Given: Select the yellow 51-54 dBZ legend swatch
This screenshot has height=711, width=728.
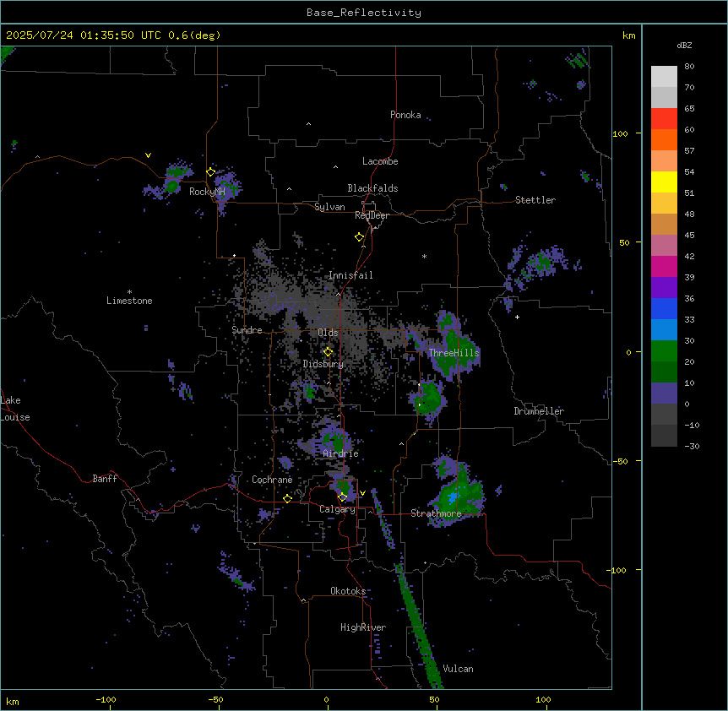Looking at the screenshot, I should [x=664, y=182].
